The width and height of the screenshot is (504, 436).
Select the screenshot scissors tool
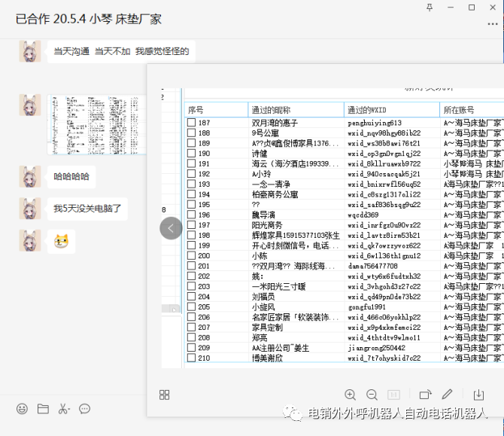(64, 409)
